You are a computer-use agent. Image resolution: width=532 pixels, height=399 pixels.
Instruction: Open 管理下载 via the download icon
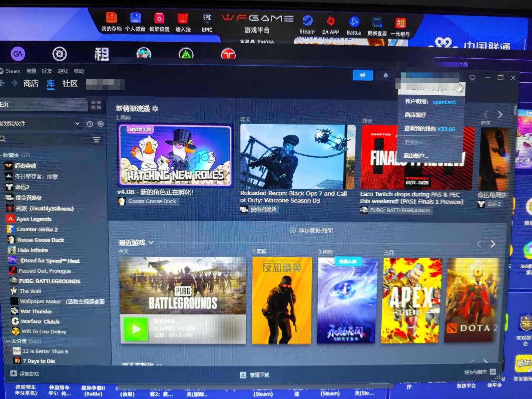(243, 375)
